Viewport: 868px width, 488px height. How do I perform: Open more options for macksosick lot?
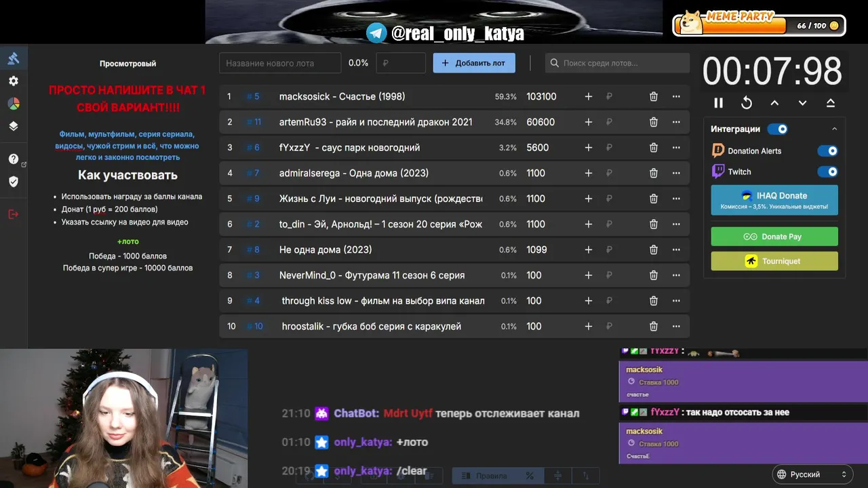[x=676, y=97]
